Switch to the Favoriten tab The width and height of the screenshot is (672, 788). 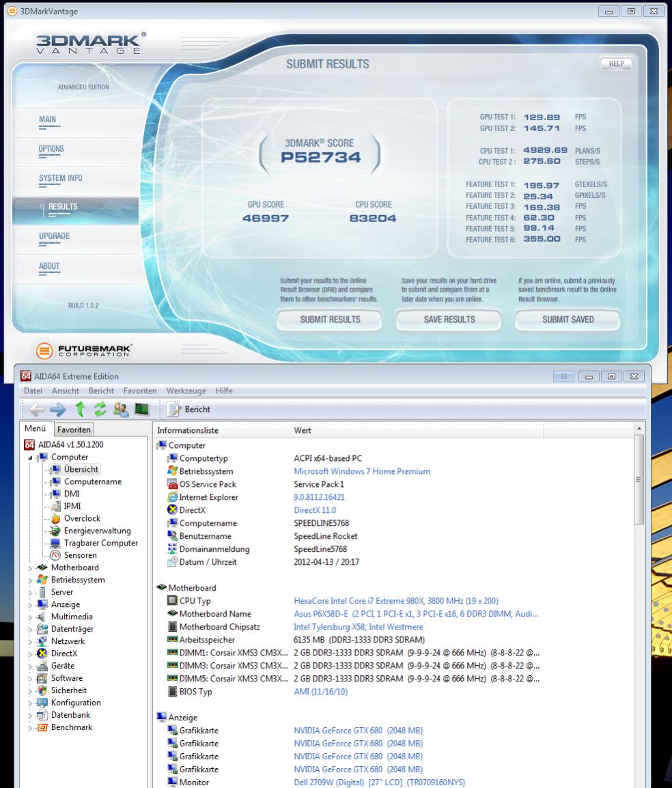pos(74,430)
